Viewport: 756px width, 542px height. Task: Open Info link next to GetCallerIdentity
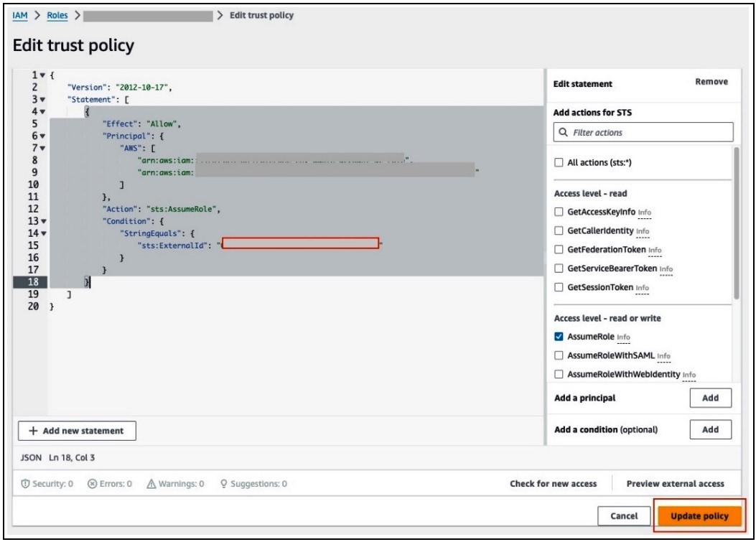point(643,231)
